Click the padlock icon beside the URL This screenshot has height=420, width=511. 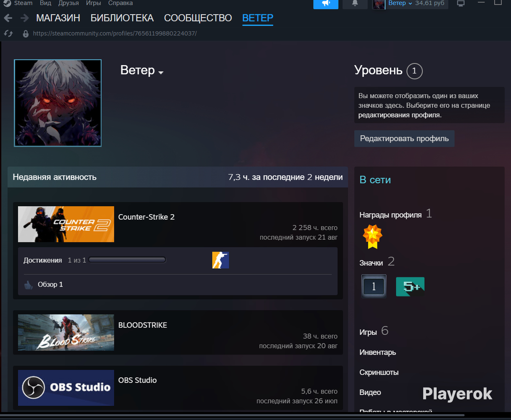coord(25,34)
